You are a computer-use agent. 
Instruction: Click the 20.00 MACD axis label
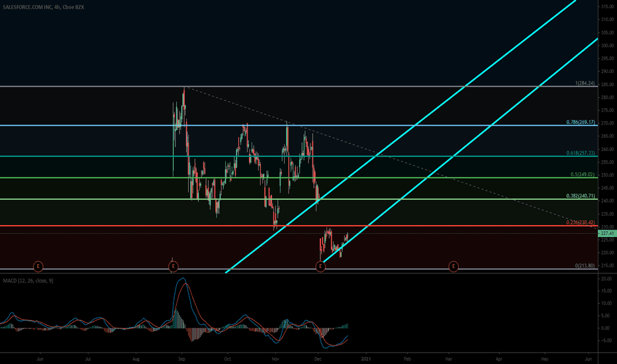click(x=607, y=279)
